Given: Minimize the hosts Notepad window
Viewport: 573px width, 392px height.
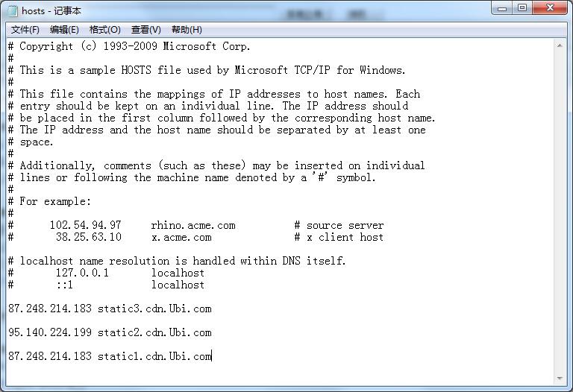Looking at the screenshot, I should click(x=502, y=8).
